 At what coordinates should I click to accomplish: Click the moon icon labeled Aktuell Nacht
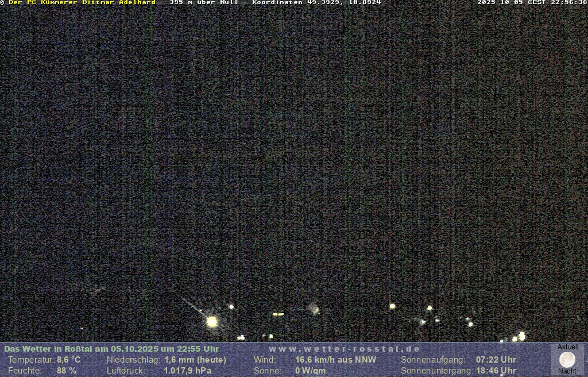[567, 360]
